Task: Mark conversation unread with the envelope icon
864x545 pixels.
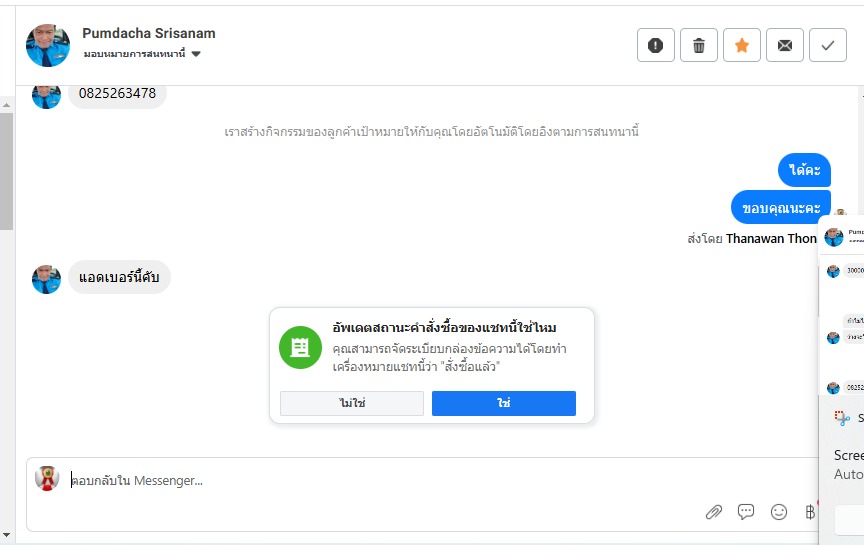Action: pyautogui.click(x=785, y=45)
